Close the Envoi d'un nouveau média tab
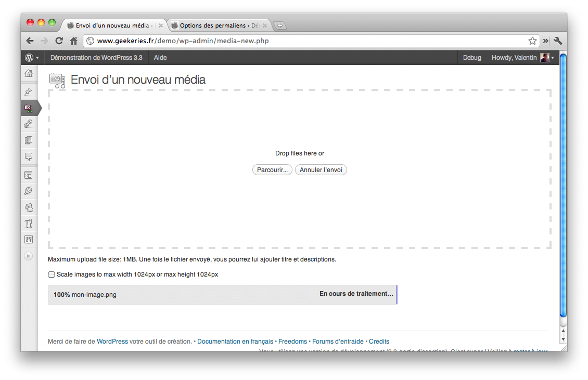 160,25
